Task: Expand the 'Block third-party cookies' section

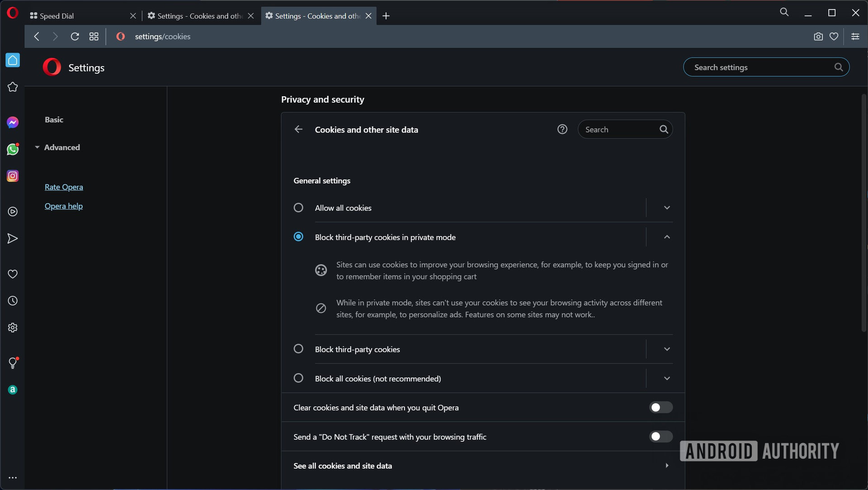Action: click(667, 349)
